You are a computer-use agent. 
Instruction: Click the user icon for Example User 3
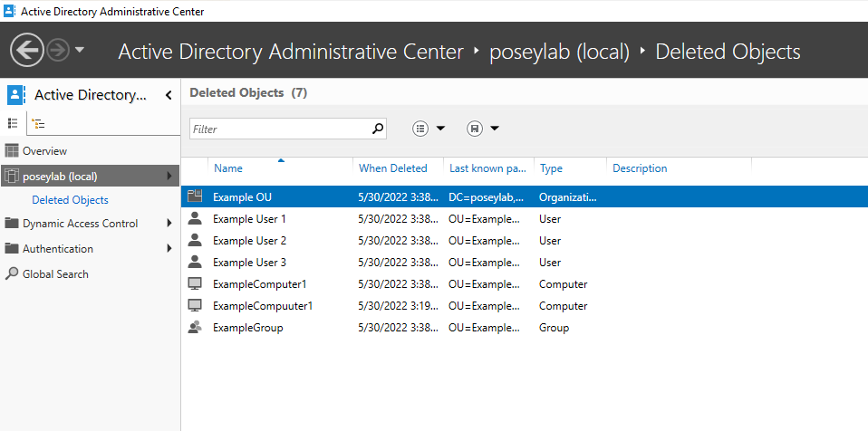(x=195, y=262)
